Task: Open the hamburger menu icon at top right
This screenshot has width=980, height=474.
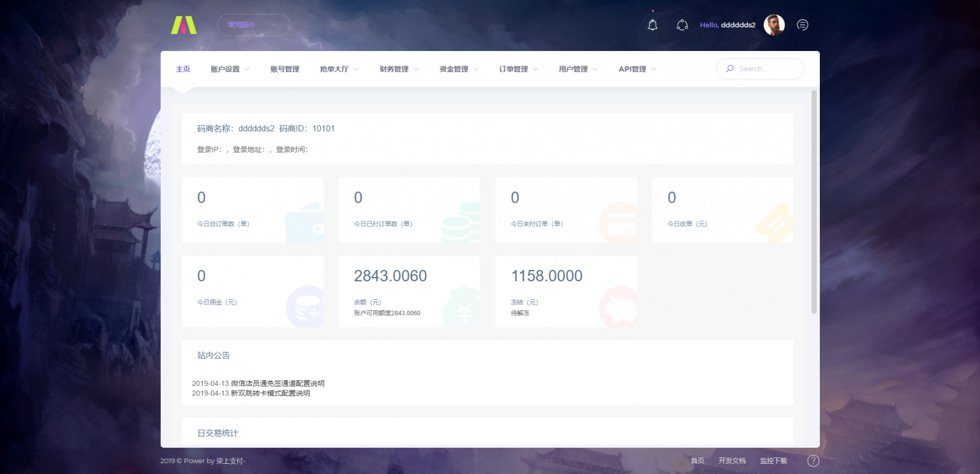Action: [x=802, y=24]
